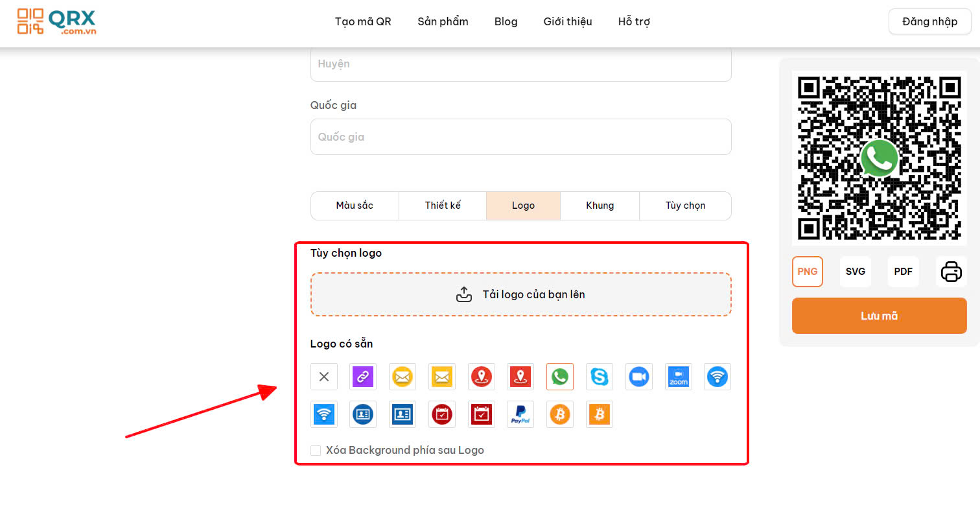
Task: Pick the square yellow email logo
Action: point(442,377)
